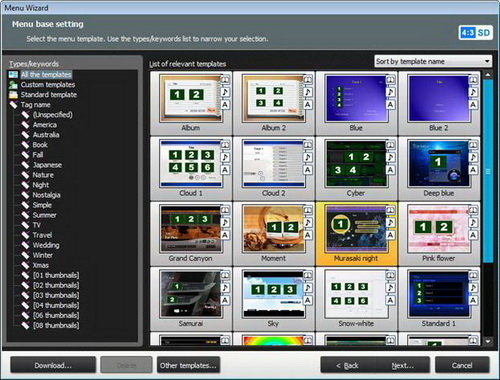500x380 pixels.
Task: Click scroll down arrow of template list
Action: coord(488,341)
